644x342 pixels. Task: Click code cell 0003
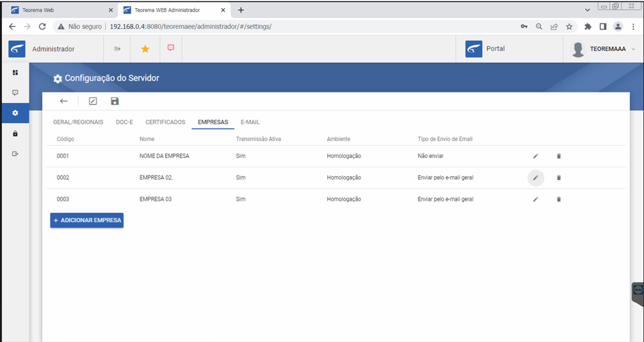click(x=63, y=199)
